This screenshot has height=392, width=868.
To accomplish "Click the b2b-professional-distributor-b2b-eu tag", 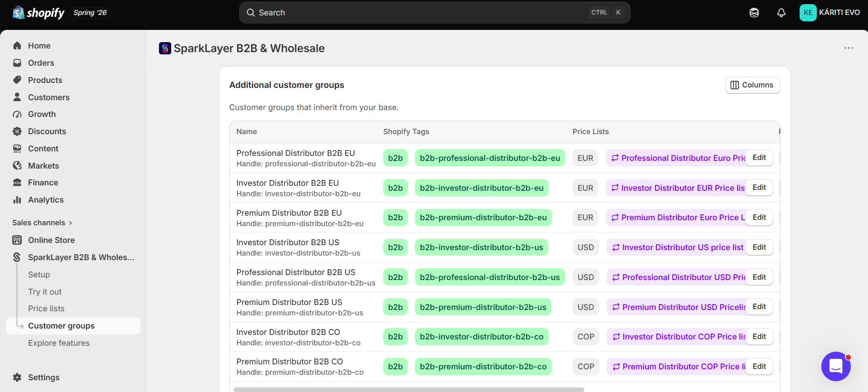I will (x=490, y=158).
